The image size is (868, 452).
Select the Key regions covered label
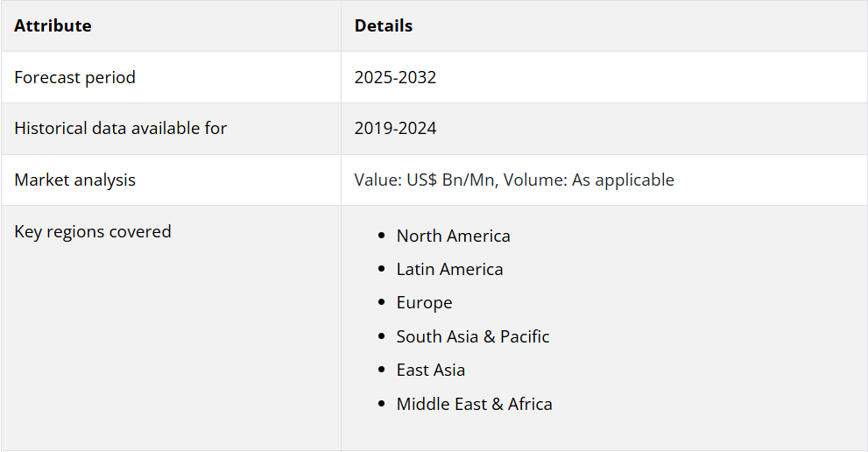coord(93,232)
